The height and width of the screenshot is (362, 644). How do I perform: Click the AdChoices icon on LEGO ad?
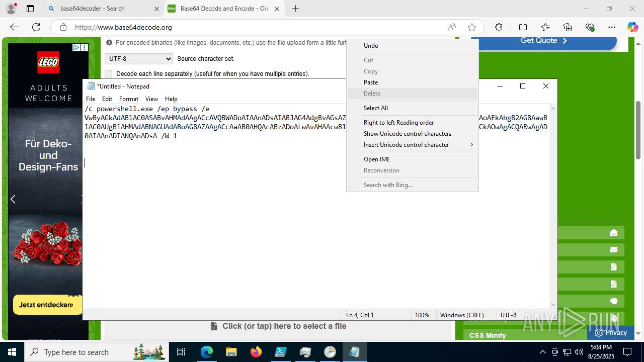point(76,47)
